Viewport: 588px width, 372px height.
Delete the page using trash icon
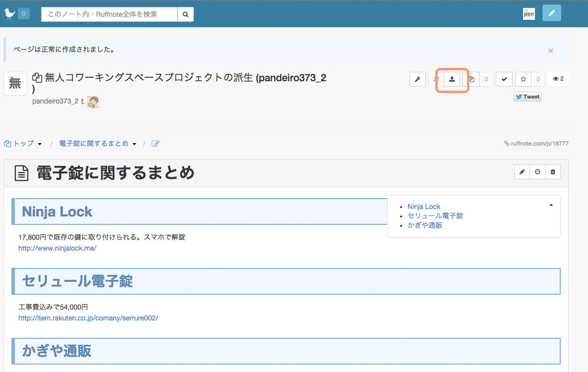coord(553,172)
